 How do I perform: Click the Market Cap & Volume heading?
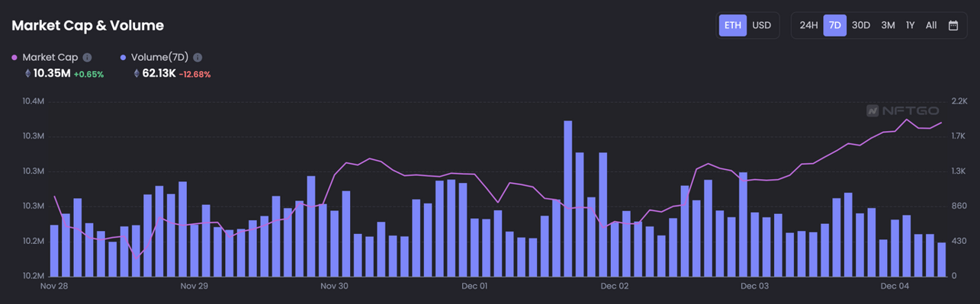tap(88, 25)
